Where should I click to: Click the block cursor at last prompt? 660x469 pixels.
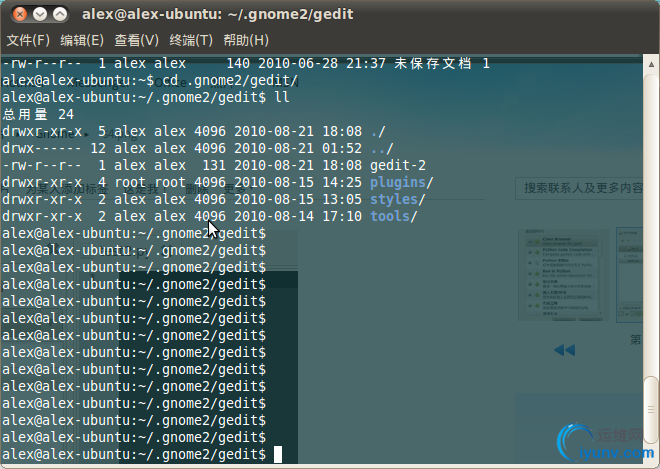(x=278, y=455)
